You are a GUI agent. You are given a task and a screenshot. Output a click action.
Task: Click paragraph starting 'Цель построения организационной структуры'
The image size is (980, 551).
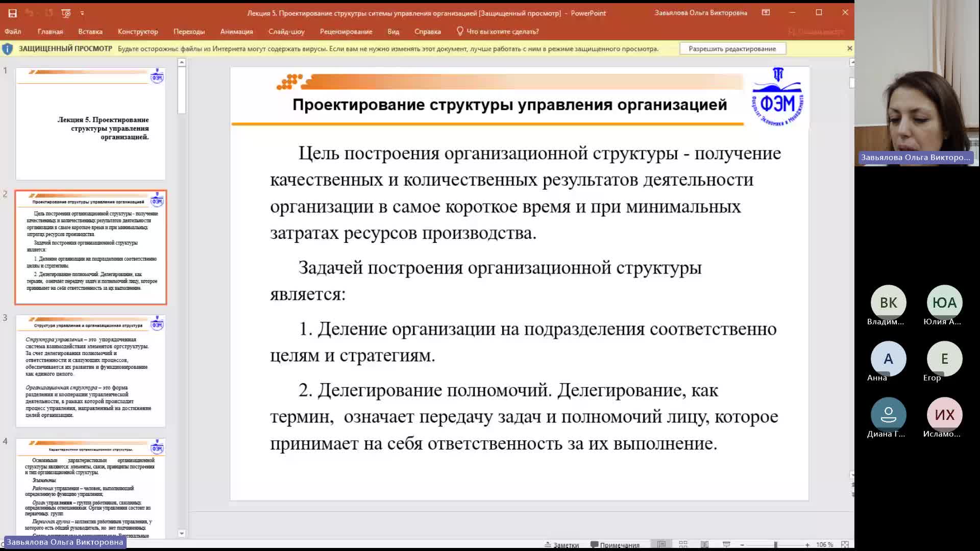coord(525,193)
